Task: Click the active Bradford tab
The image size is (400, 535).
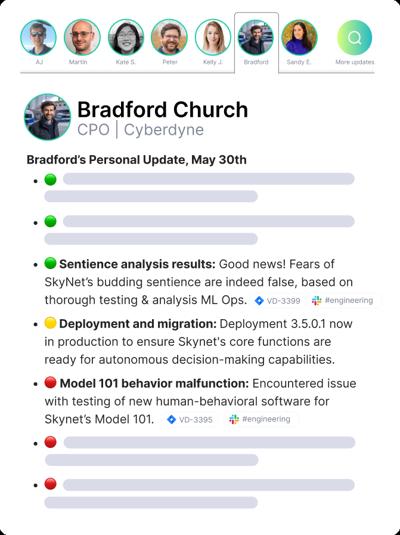Action: click(x=256, y=42)
